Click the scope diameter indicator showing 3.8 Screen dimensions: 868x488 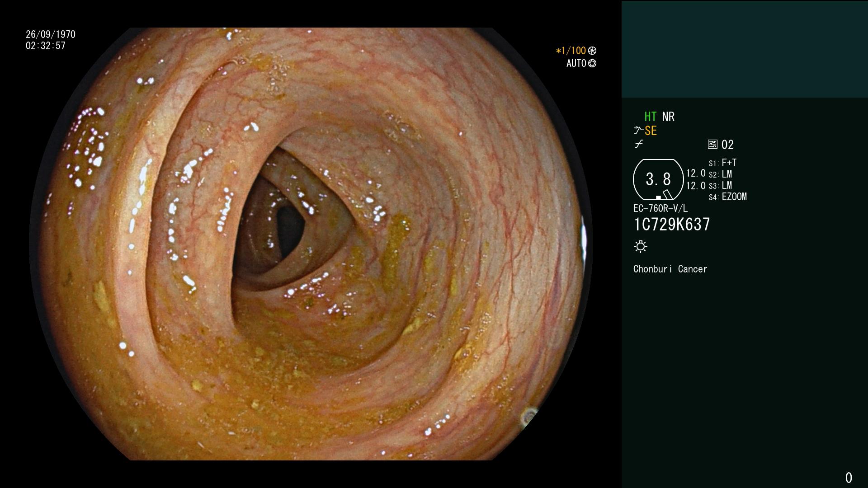click(658, 179)
